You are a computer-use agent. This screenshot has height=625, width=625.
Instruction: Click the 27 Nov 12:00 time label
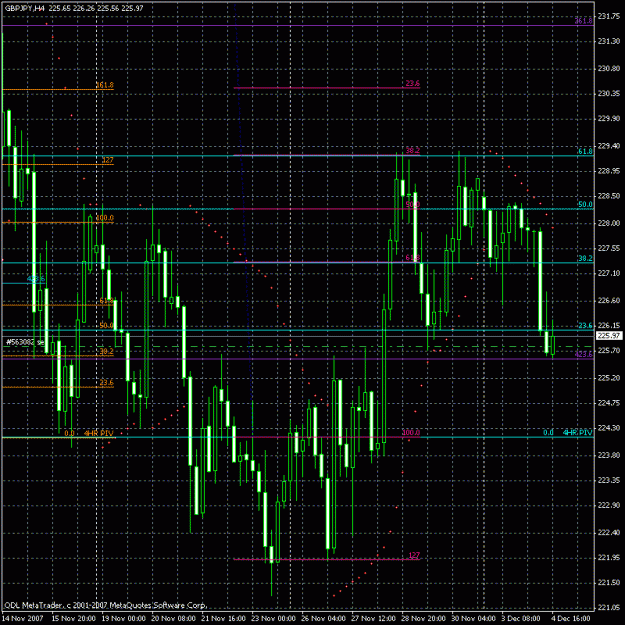(373, 619)
